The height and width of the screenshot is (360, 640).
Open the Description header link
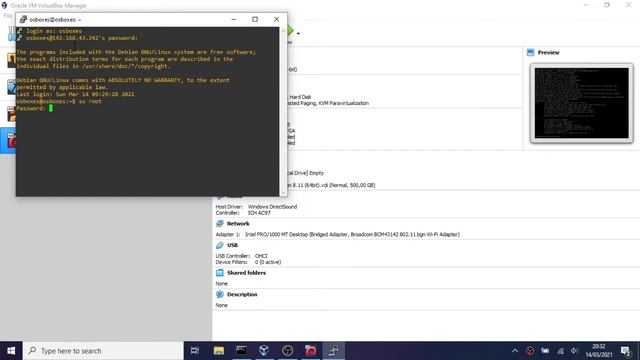coord(242,294)
